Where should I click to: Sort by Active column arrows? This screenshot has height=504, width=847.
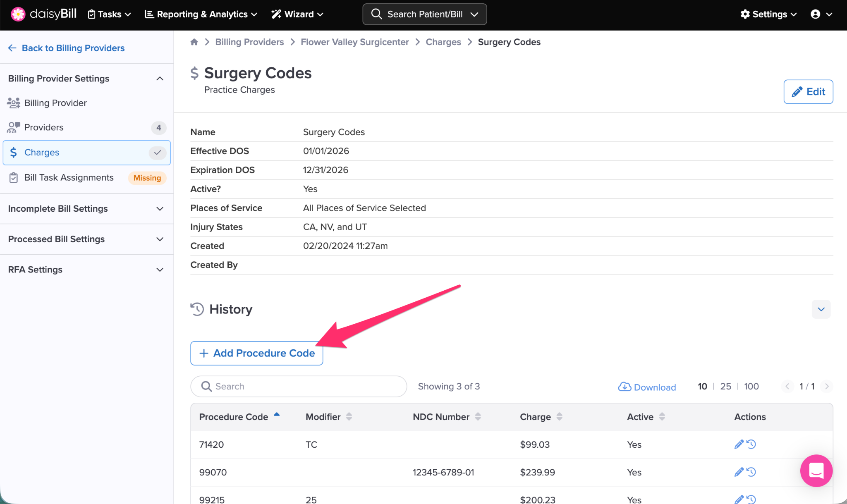662,417
